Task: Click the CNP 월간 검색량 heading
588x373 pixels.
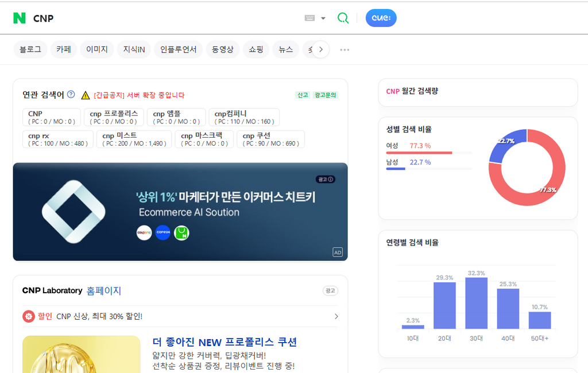Action: click(x=412, y=91)
